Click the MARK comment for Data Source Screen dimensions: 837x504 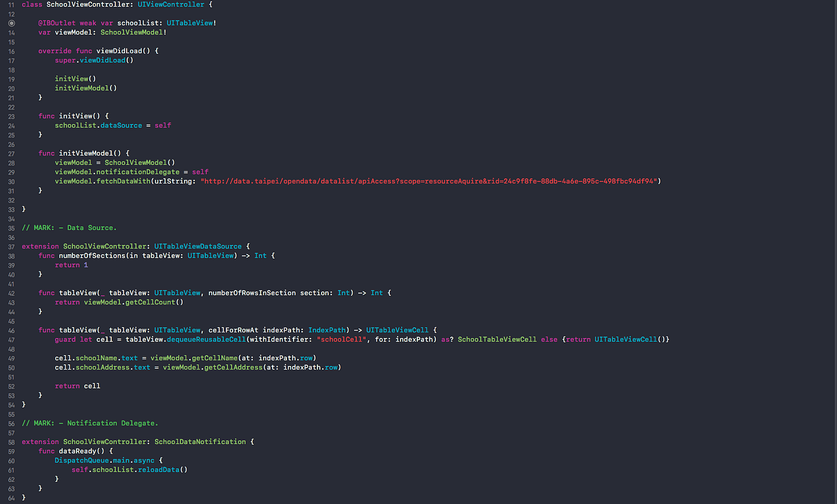69,227
